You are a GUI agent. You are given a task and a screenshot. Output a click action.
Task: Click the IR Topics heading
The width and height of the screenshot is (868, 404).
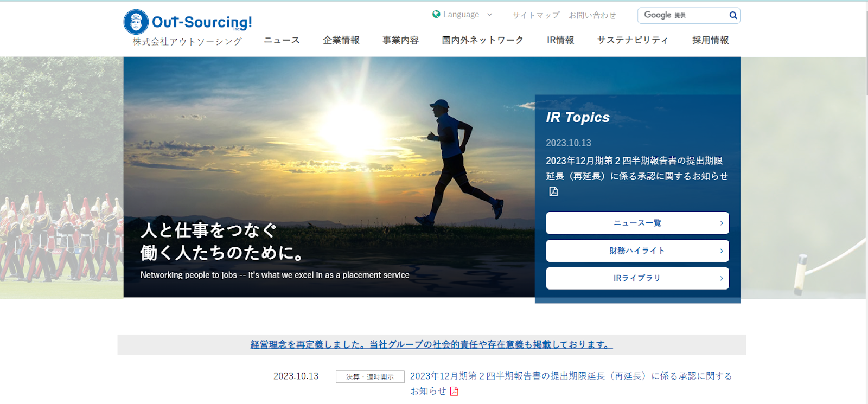[x=578, y=117]
